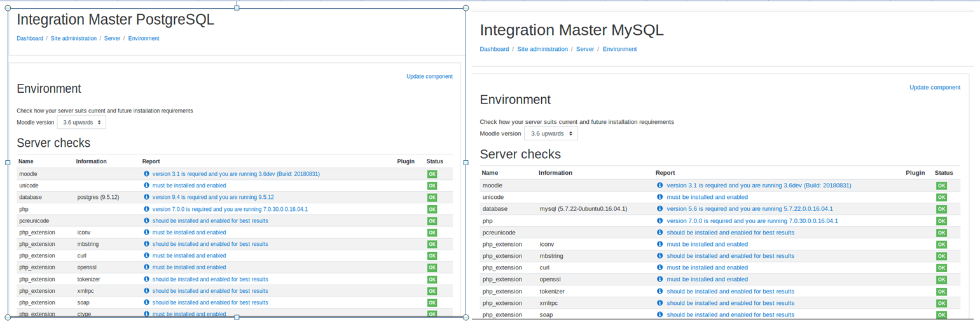This screenshot has height=331, width=980.
Task: Open Moodle version dropdown on MySQL page
Action: click(x=551, y=133)
